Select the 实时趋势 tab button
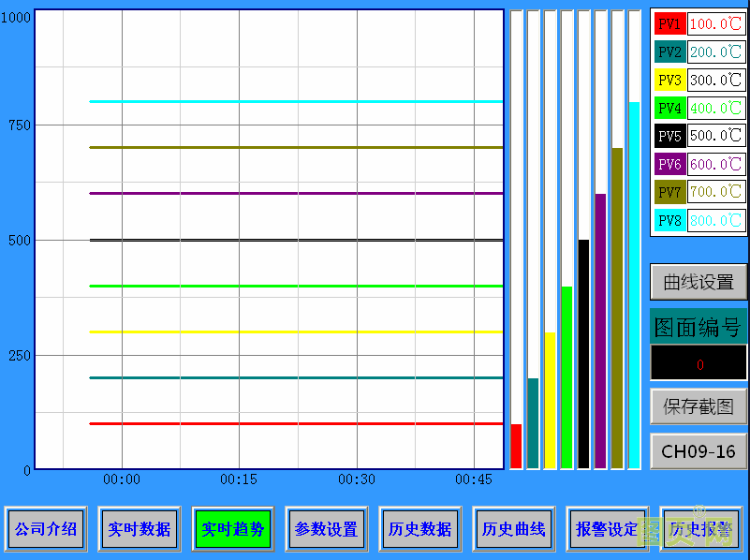The width and height of the screenshot is (750, 560). click(233, 529)
